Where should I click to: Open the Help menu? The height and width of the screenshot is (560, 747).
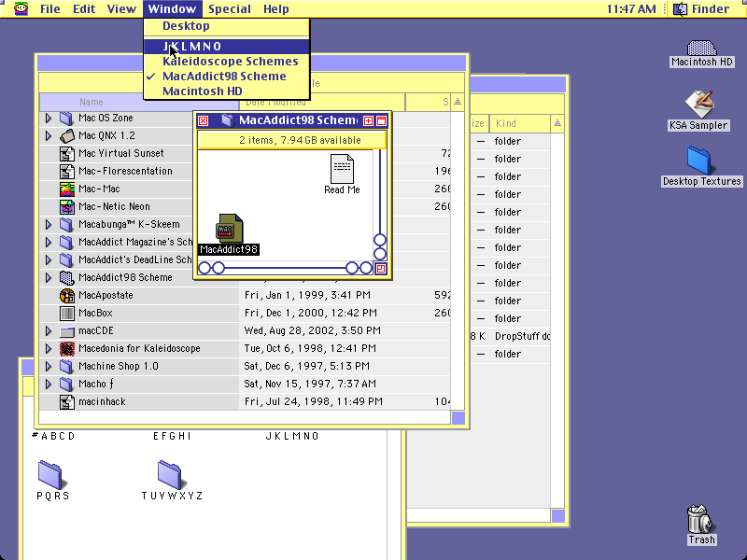(275, 9)
